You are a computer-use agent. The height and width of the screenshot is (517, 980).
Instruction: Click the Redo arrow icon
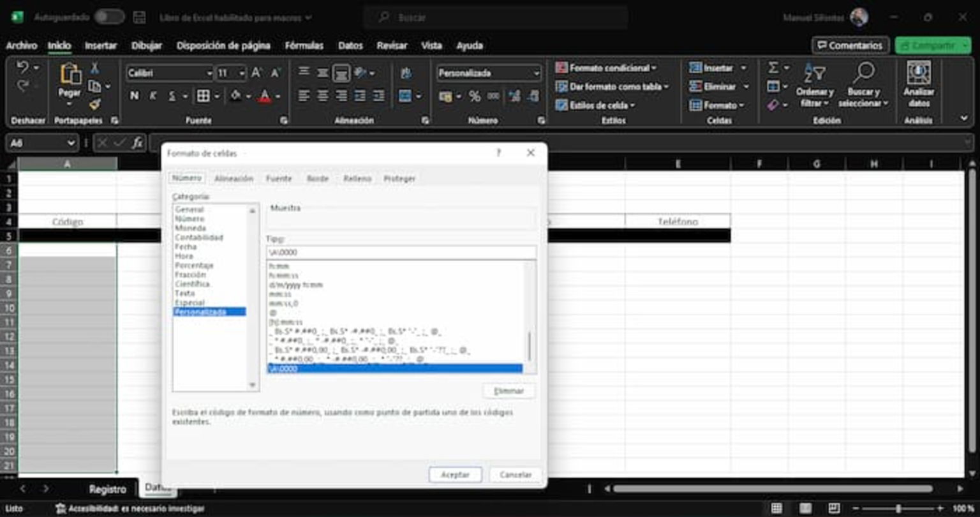click(22, 87)
